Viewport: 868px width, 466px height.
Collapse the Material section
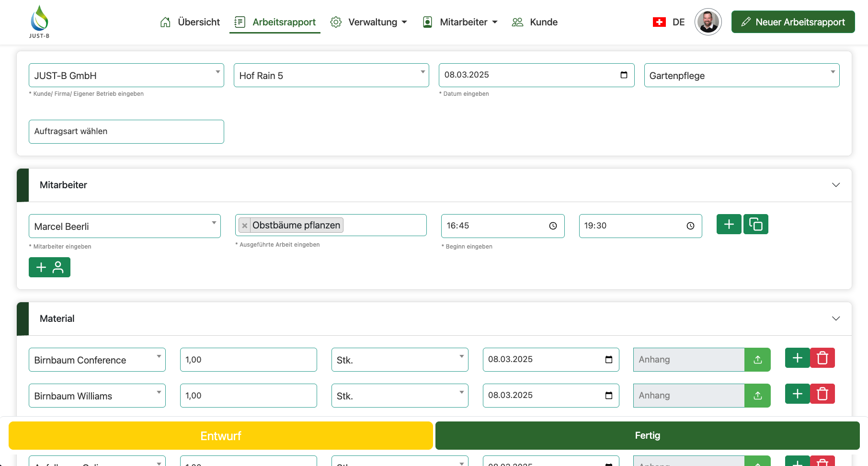[835, 318]
